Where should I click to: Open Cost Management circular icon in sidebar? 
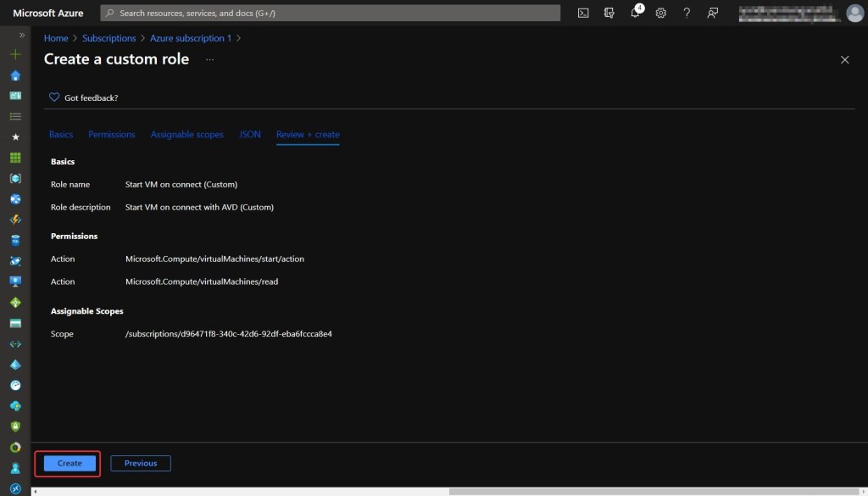pos(15,448)
